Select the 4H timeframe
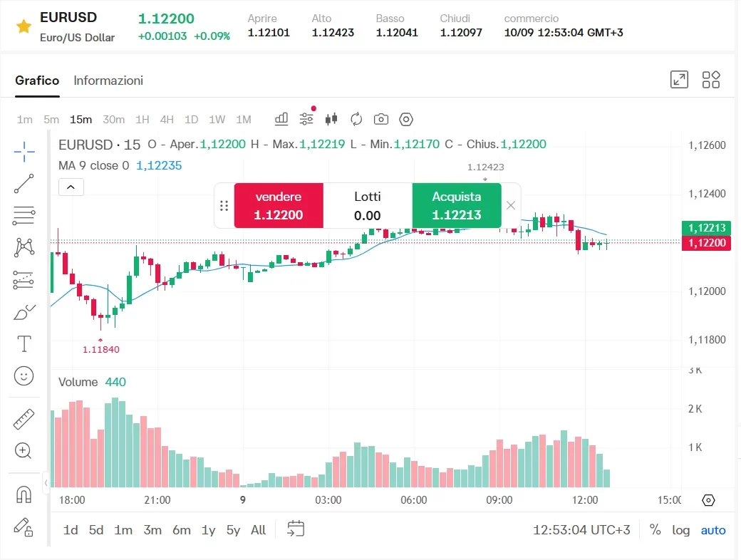The width and height of the screenshot is (741, 560). click(167, 120)
